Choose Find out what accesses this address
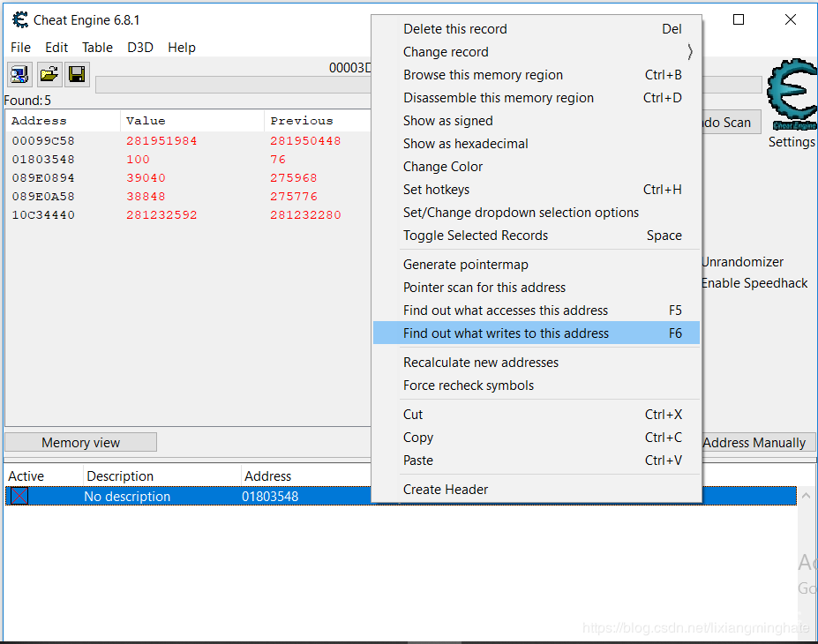Screen dimensions: 818x644 click(x=537, y=311)
